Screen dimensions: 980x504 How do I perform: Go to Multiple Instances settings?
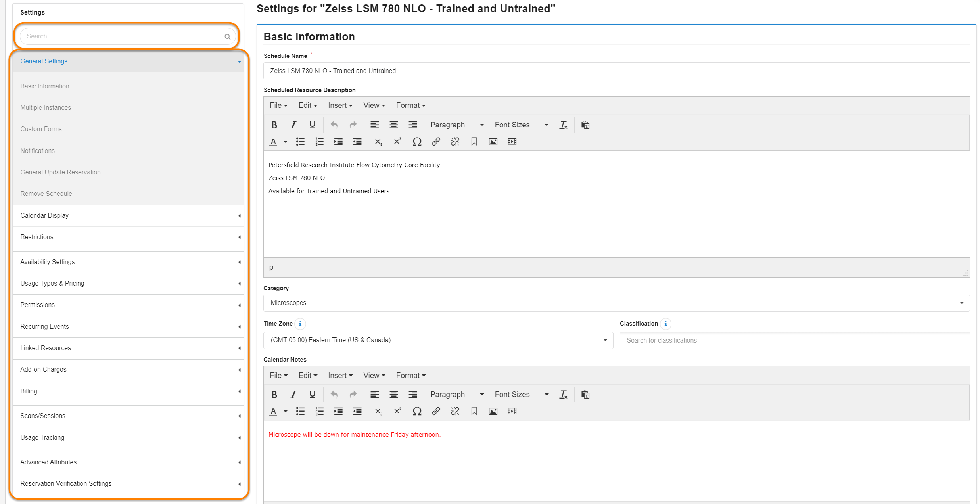click(x=46, y=108)
